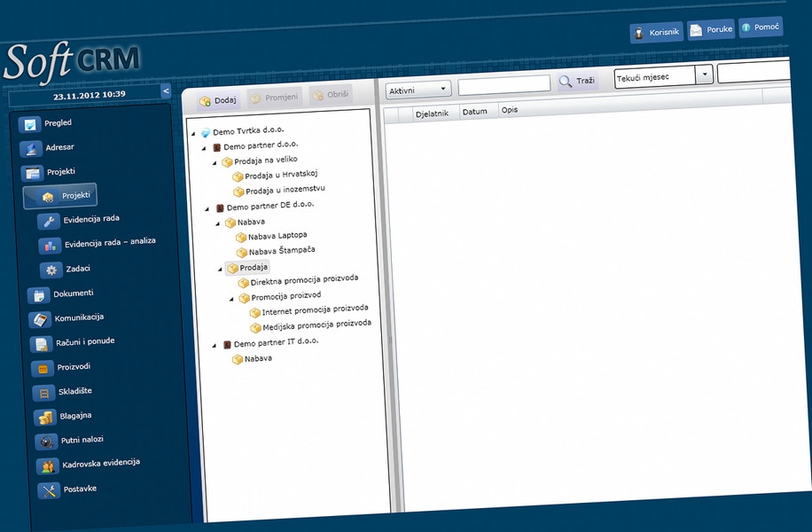Open the Računi i ponude icon
Viewport: 812px width, 532px height.
[x=41, y=344]
